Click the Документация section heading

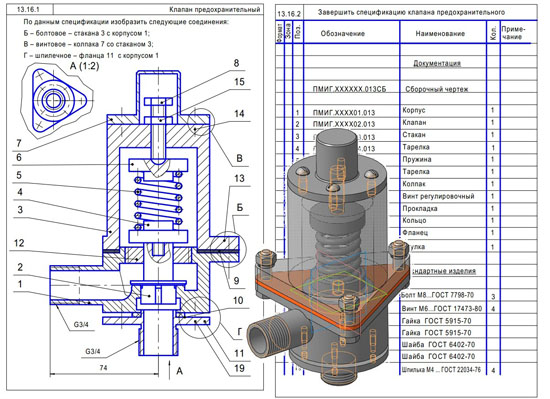click(437, 63)
